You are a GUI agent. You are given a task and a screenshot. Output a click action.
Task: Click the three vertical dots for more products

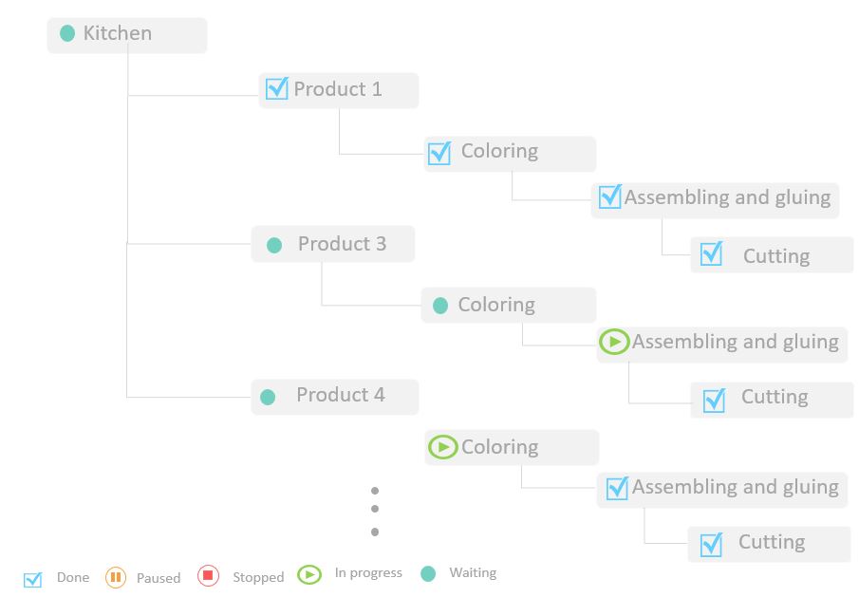[375, 511]
